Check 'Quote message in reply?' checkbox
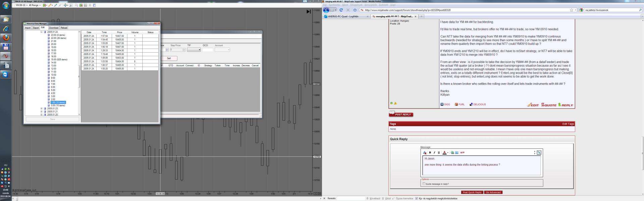 [424, 184]
